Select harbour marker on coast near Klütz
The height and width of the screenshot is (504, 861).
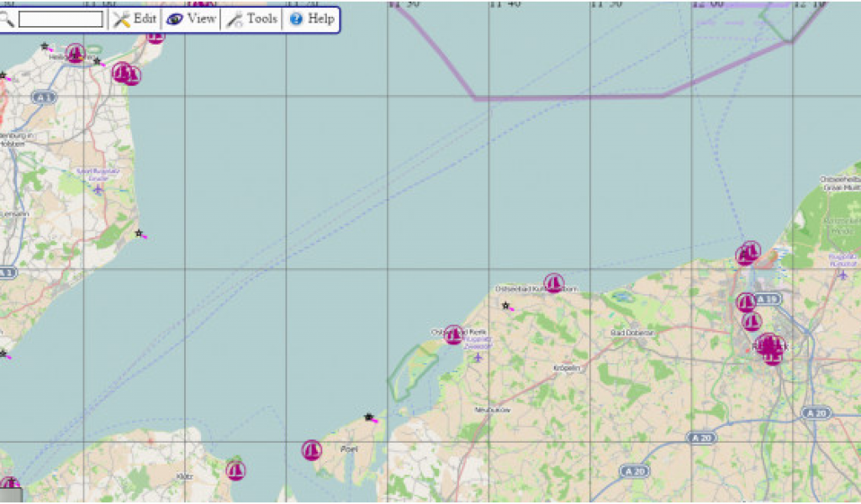coord(235,470)
